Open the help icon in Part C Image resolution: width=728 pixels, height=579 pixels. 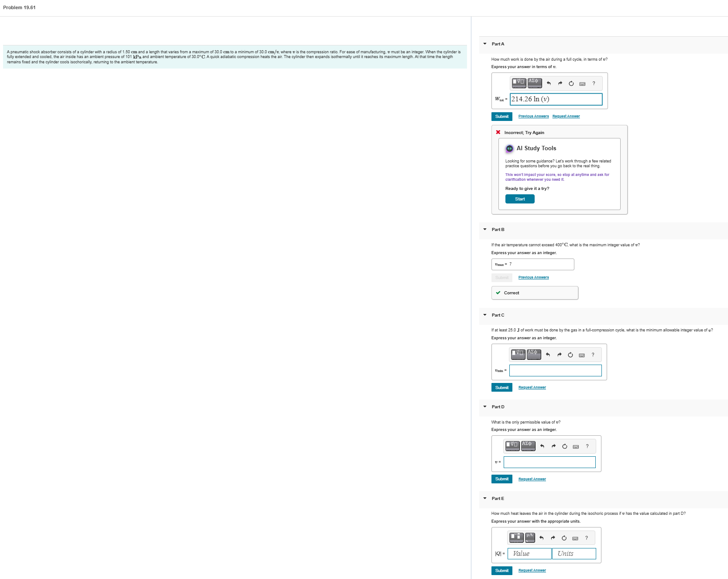pos(593,355)
